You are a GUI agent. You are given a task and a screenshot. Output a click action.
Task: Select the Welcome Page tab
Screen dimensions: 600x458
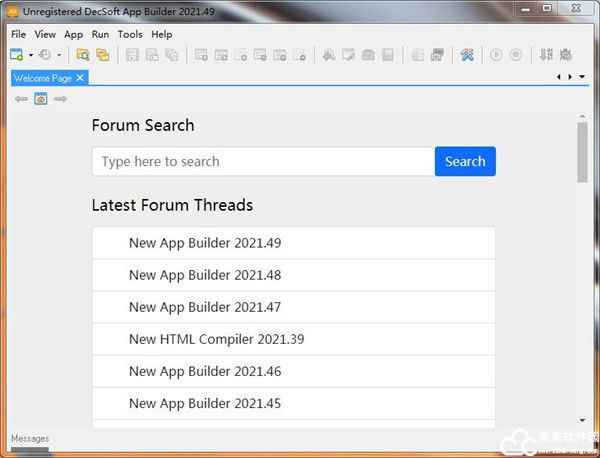click(x=42, y=78)
